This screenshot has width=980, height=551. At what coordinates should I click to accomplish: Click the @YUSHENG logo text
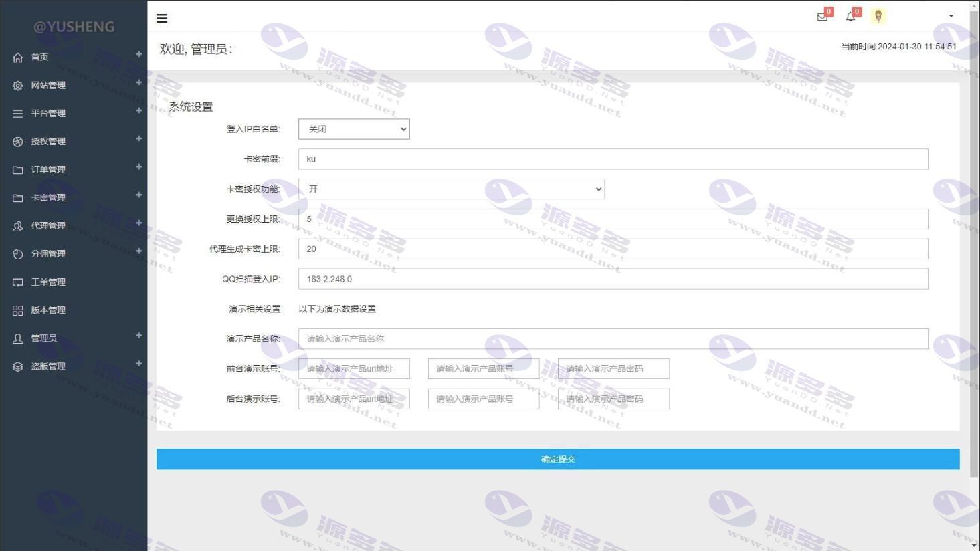point(74,27)
